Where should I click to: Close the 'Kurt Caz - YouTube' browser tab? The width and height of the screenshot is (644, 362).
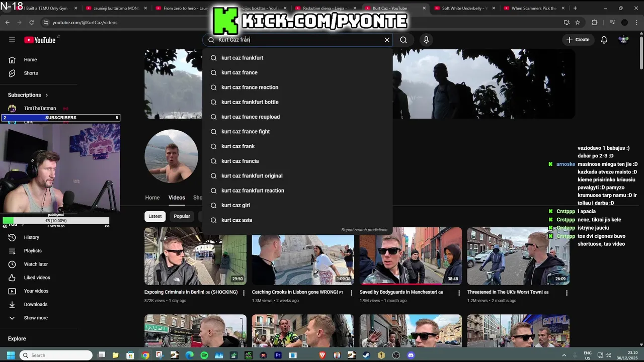(x=424, y=8)
